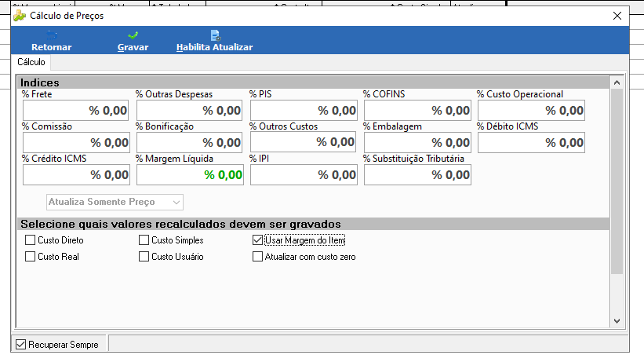The image size is (644, 362).
Task: Click the Retornar arrow icon
Action: [x=52, y=35]
